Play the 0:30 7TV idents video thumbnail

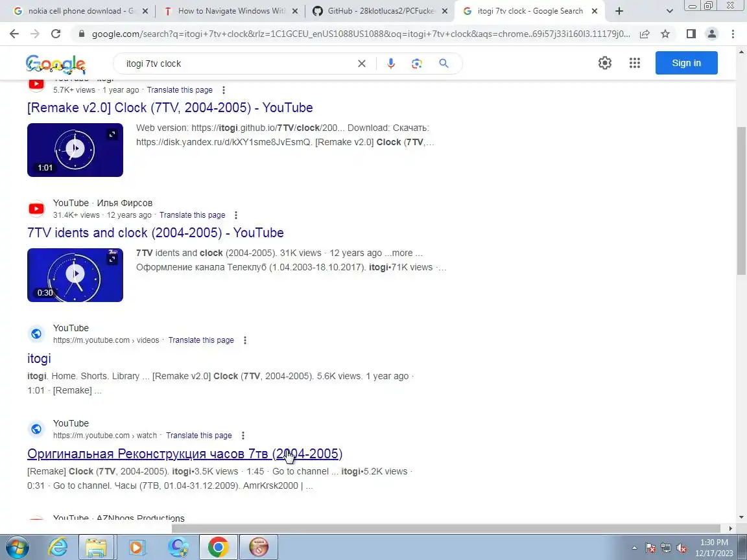75,275
